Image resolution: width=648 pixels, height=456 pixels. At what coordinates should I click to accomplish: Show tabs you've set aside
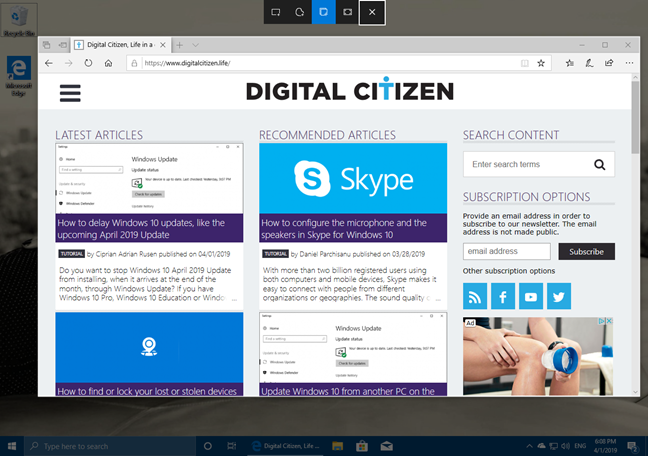coord(47,45)
